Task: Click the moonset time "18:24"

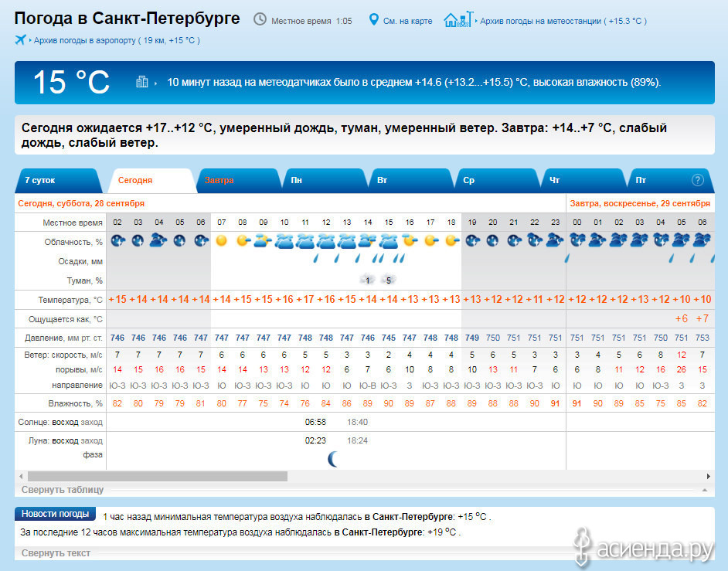Action: click(357, 440)
